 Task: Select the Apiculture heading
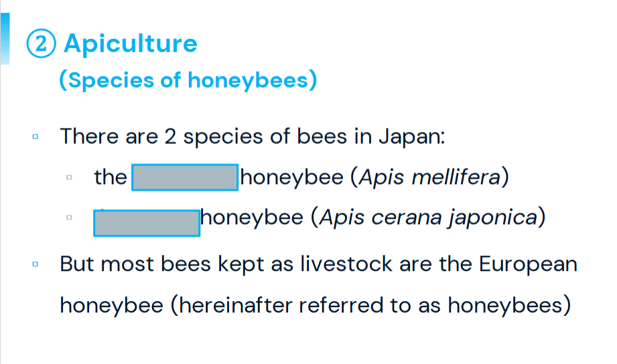coord(130,43)
